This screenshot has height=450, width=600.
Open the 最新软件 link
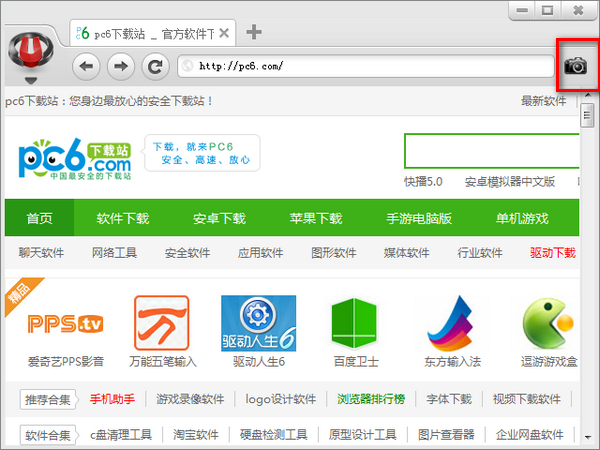click(x=543, y=101)
